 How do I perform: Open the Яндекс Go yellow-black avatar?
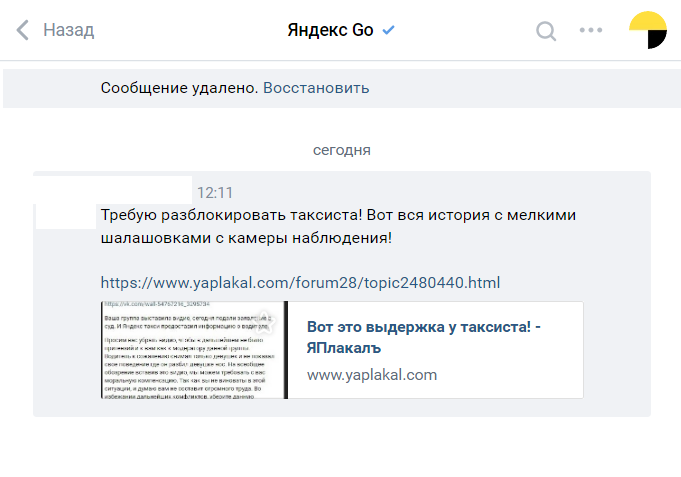coord(648,30)
